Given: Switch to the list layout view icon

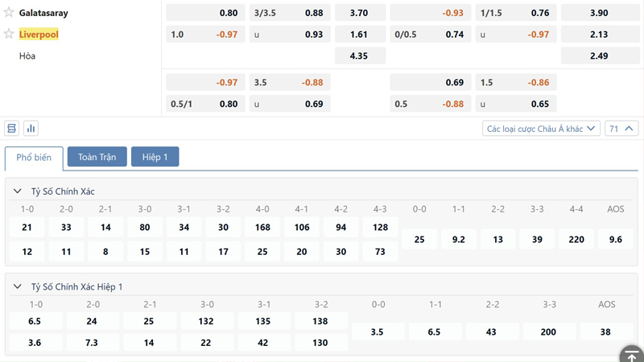Looking at the screenshot, I should tap(11, 129).
